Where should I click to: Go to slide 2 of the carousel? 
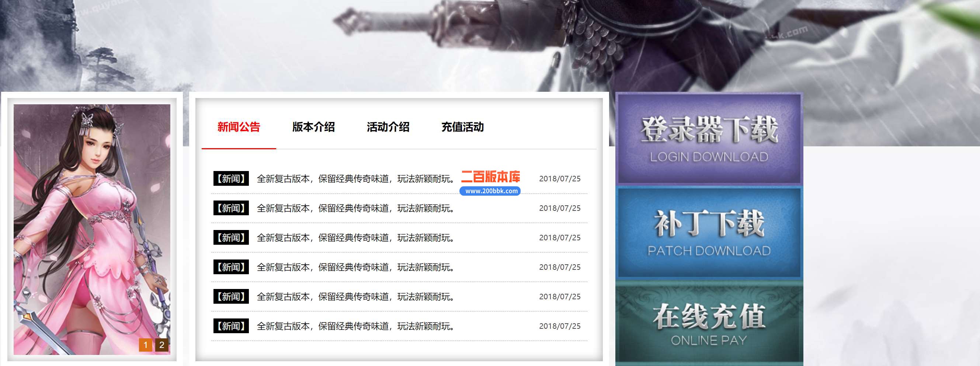pyautogui.click(x=162, y=345)
